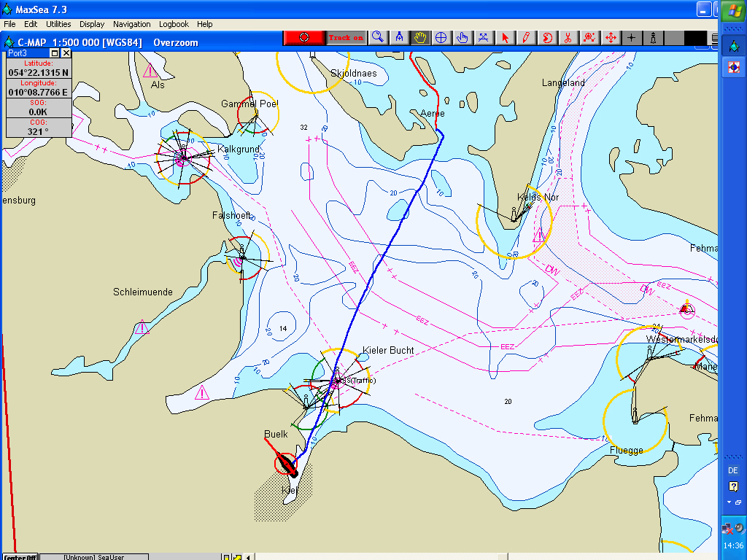The height and width of the screenshot is (560, 747).
Task: Select the divider compass measuring tool
Action: click(399, 38)
